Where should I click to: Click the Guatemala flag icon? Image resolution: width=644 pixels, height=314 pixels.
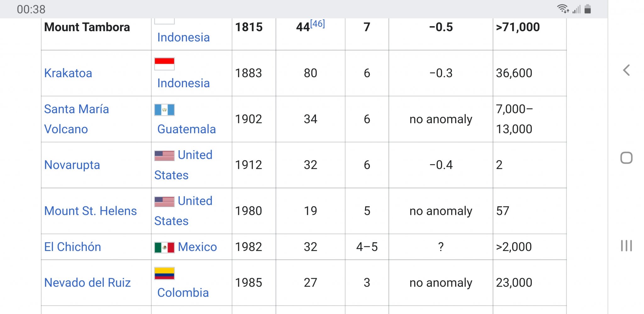coord(164,110)
